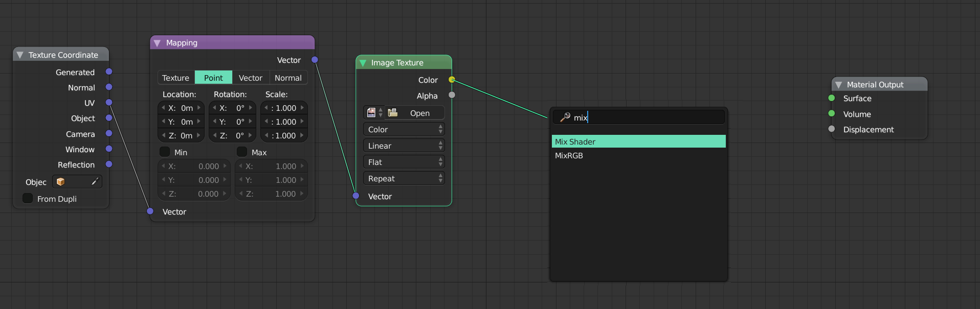Click the Location X field
The width and height of the screenshot is (980, 309).
pos(181,108)
